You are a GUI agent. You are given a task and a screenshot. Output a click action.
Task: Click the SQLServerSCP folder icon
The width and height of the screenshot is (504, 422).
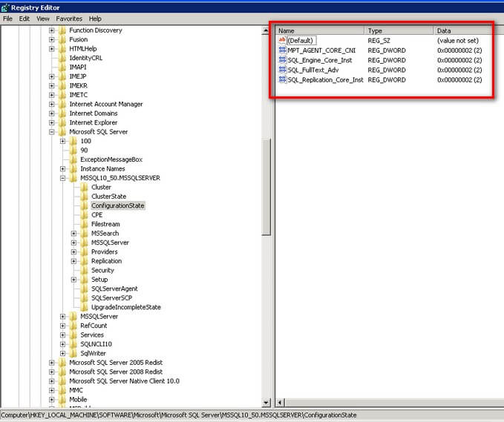[84, 298]
